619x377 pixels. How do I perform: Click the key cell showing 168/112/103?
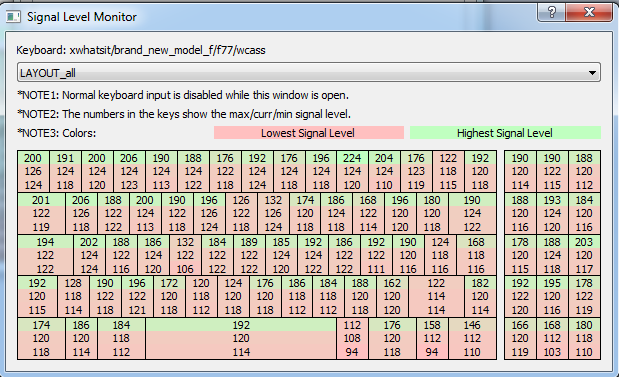[552, 339]
